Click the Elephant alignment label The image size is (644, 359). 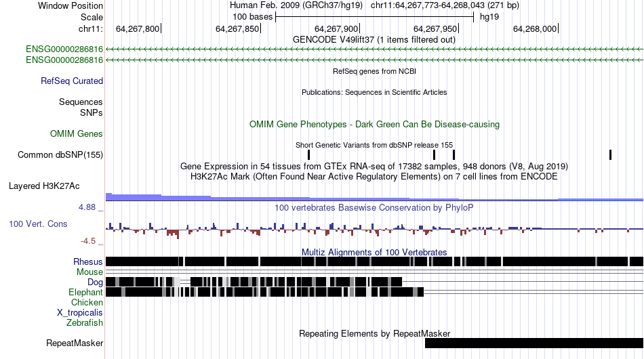[x=85, y=292]
